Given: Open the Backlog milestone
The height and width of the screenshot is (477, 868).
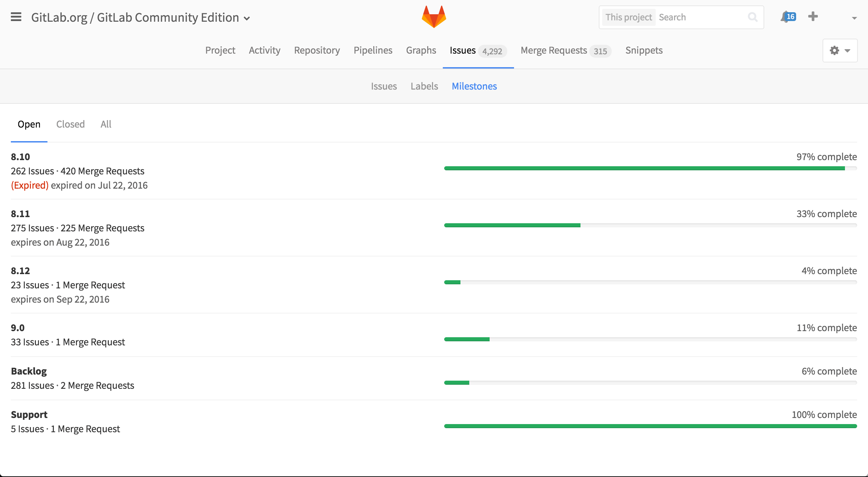Looking at the screenshot, I should click(29, 371).
